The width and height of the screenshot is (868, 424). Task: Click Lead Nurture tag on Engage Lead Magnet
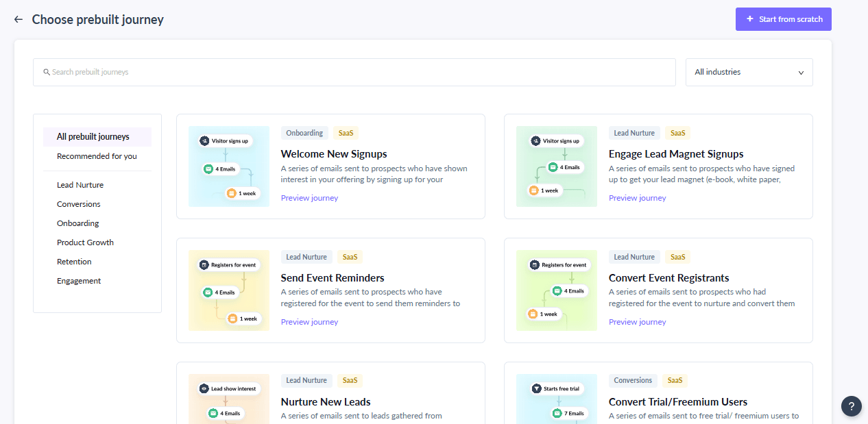[x=634, y=133]
